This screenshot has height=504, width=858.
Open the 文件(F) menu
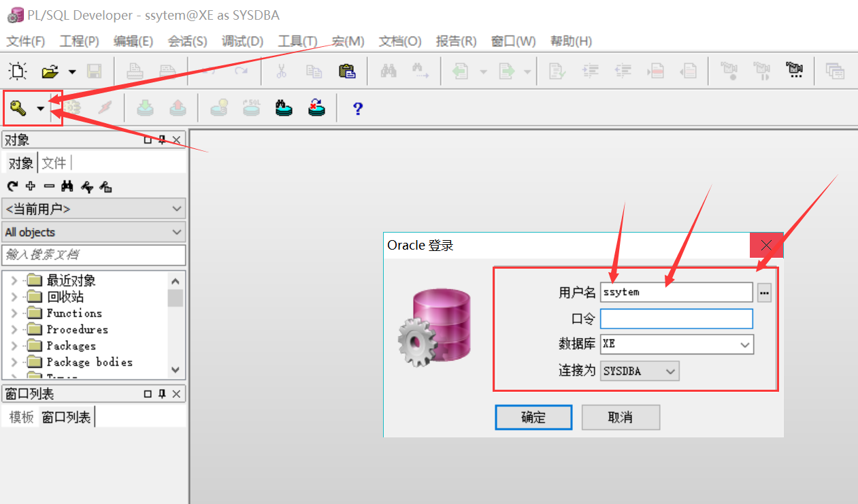(26, 41)
